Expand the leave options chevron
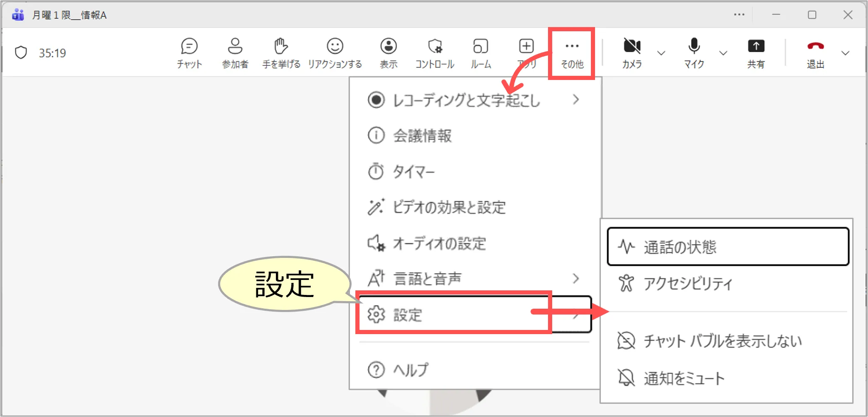 coord(845,53)
